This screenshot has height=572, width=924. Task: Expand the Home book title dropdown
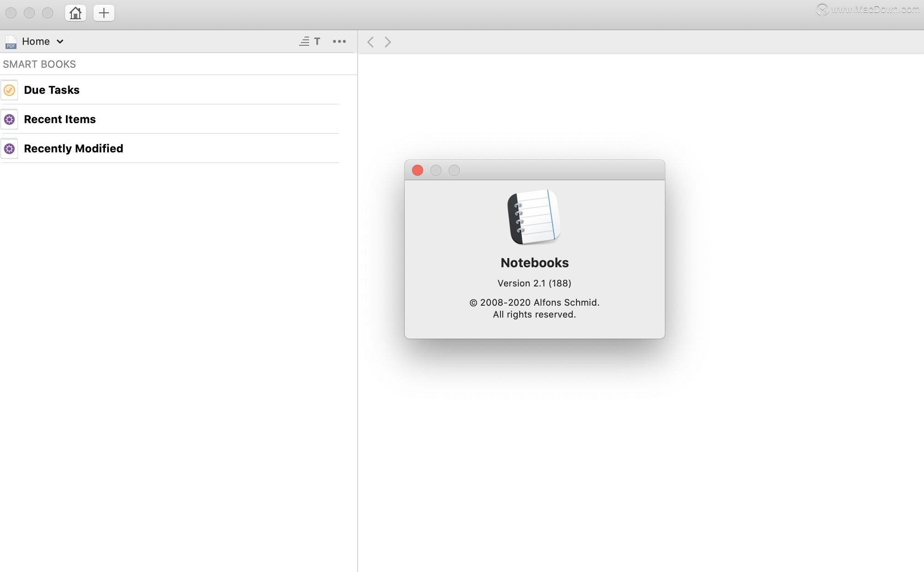tap(60, 42)
